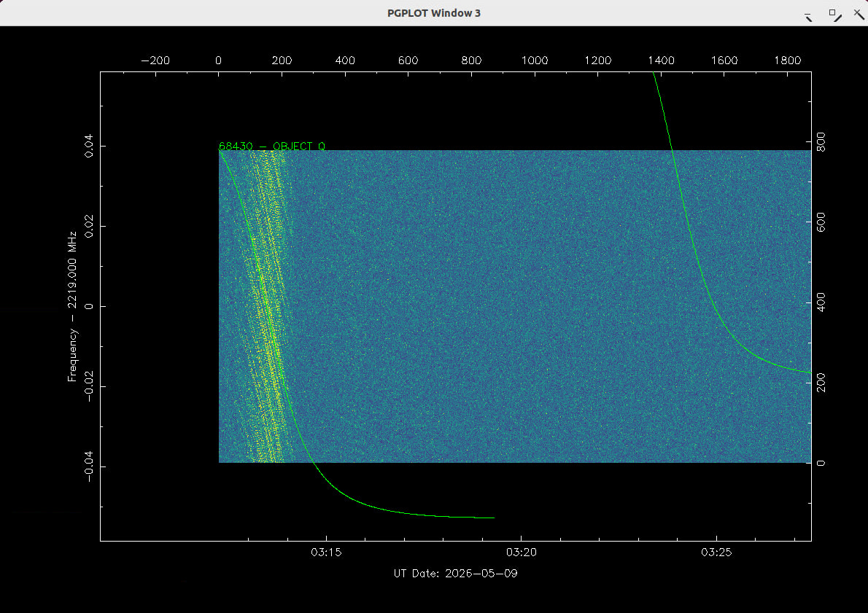The width and height of the screenshot is (868, 613).
Task: Click the 03:15 time axis label
Action: click(x=326, y=553)
